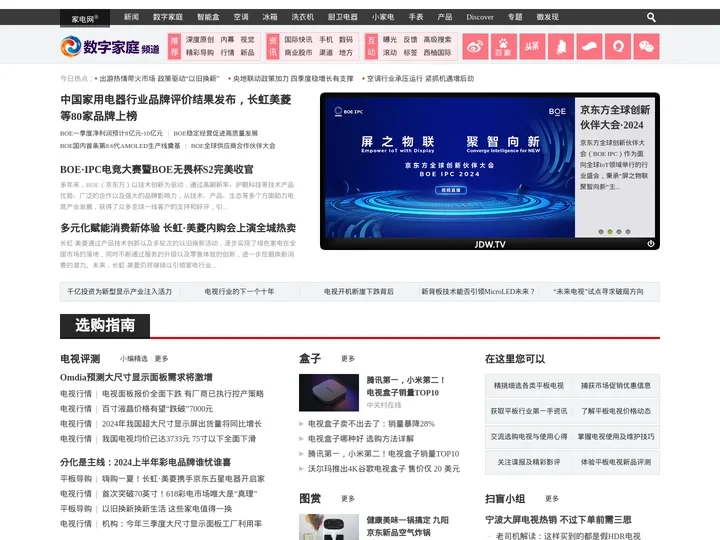Open Omdia预测大尺寸显示面板需求 headline
Screen dimensions: 720x540
[136, 377]
